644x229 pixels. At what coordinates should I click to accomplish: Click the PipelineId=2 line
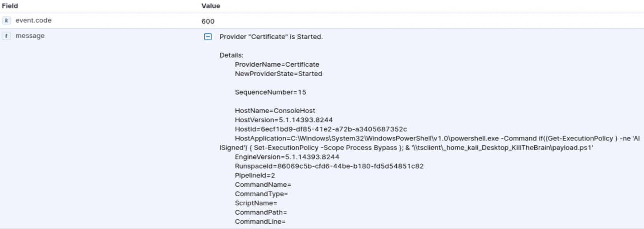(x=255, y=175)
